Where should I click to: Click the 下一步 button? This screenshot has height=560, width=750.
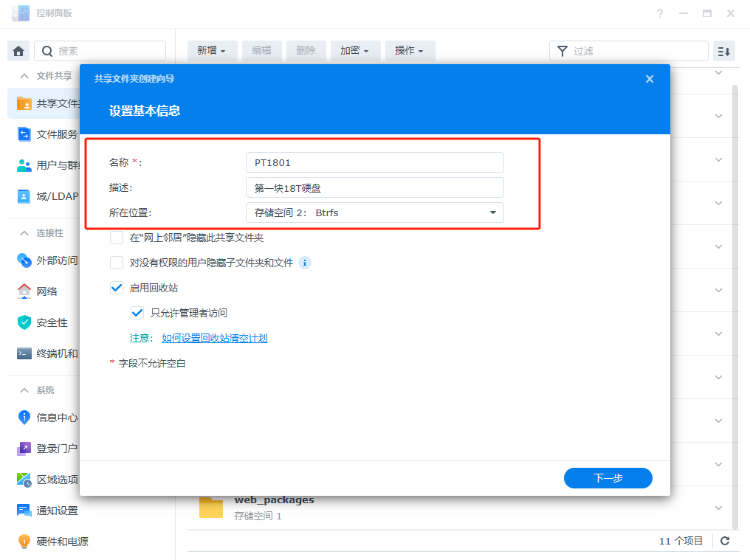[x=608, y=478]
